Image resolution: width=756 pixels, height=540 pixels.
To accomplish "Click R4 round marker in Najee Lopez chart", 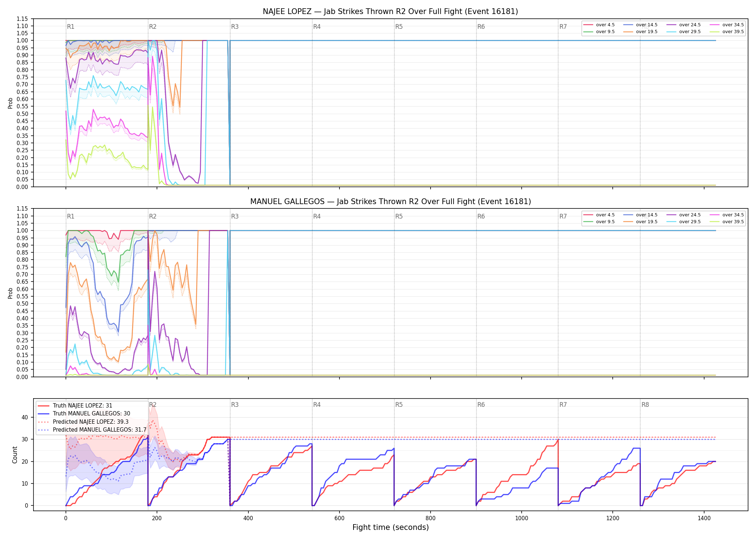I will point(317,27).
